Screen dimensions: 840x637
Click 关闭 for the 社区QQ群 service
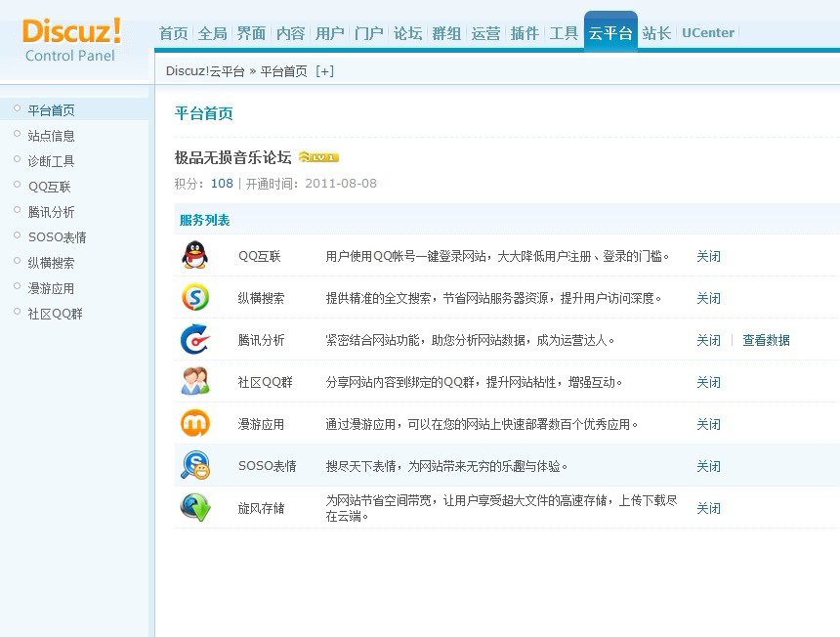709,382
